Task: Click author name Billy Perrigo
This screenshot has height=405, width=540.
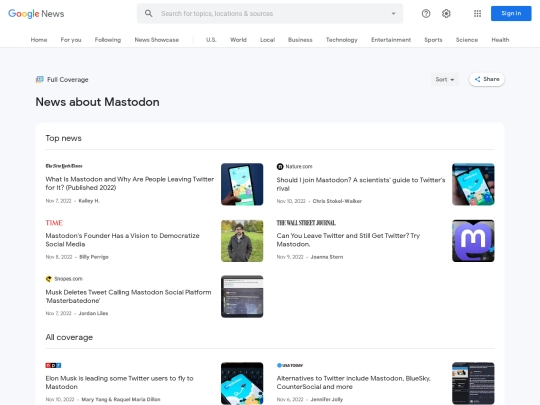Action: pos(94,257)
